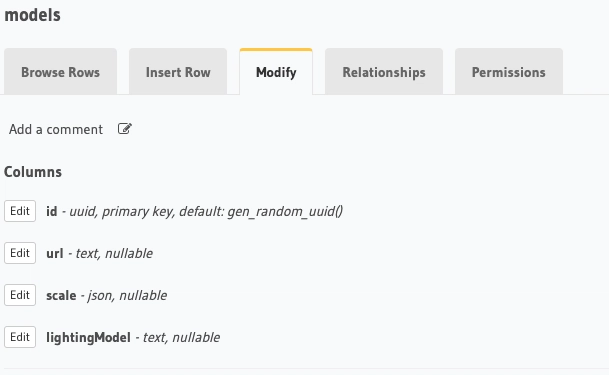The height and width of the screenshot is (375, 609).
Task: Click Edit next to scale column
Action: [x=20, y=295]
